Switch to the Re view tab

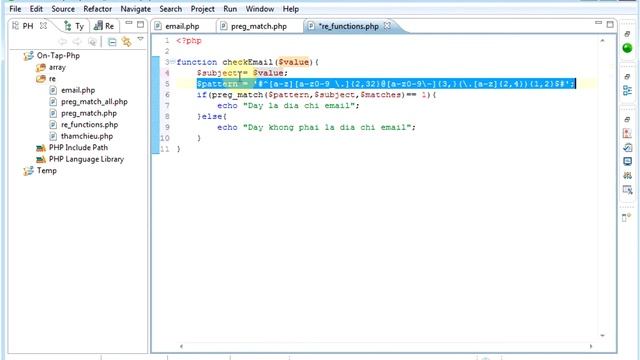[104, 26]
